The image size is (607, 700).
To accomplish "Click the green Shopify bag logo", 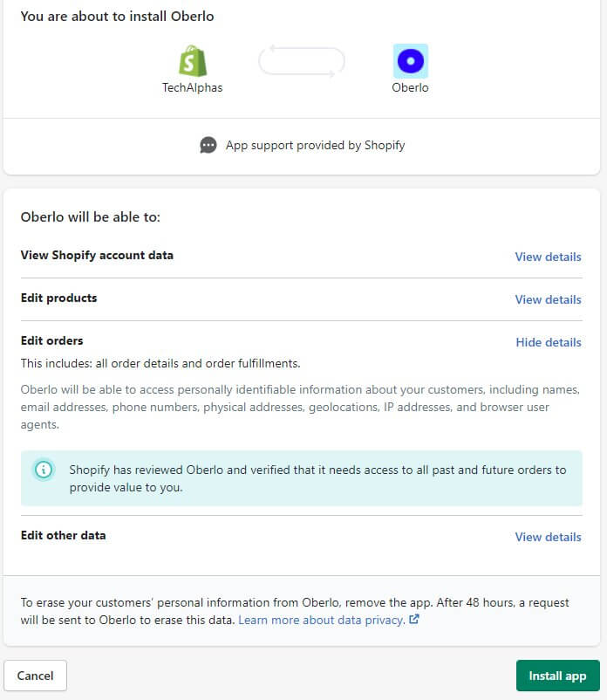I will click(192, 59).
